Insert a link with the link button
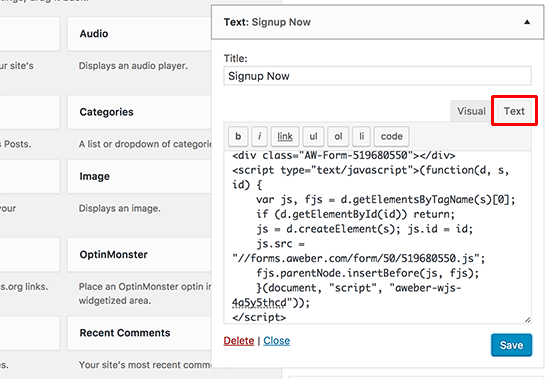This screenshot has height=379, width=550. (x=285, y=136)
